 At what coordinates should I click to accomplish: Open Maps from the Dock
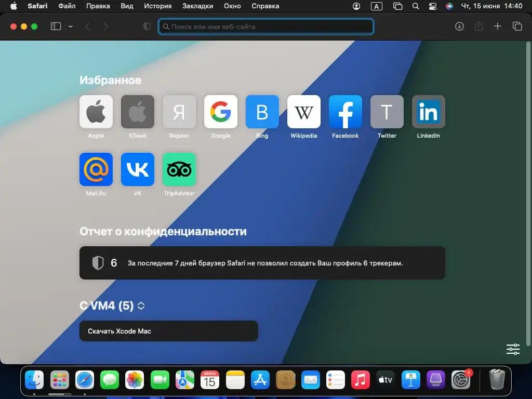coord(185,380)
